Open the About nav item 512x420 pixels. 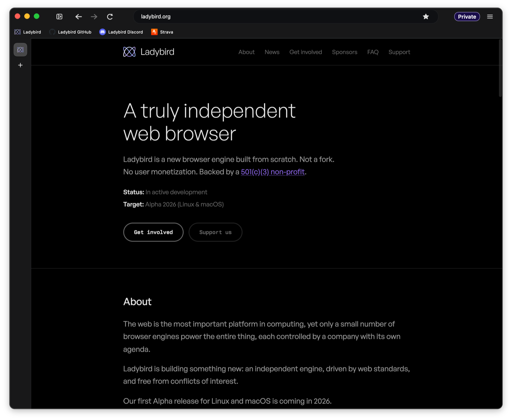click(x=246, y=52)
